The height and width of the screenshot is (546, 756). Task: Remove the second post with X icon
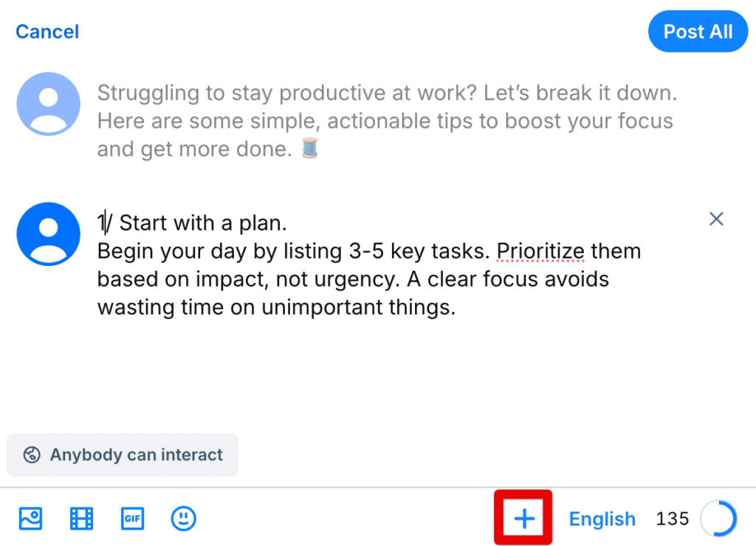click(716, 219)
